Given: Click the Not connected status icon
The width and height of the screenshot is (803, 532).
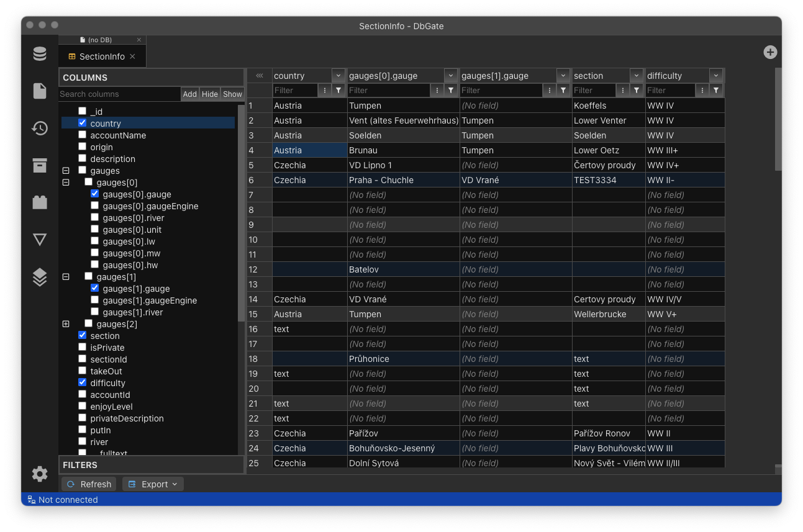Looking at the screenshot, I should point(31,500).
